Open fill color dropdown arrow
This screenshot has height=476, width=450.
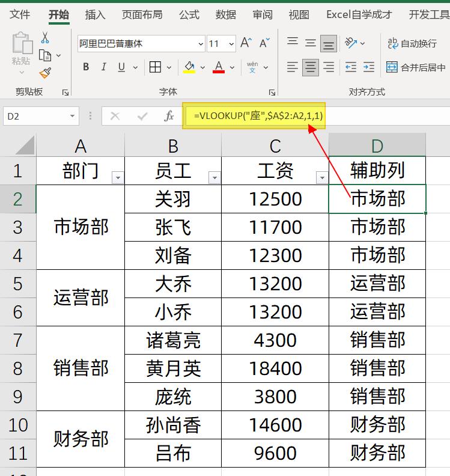[x=202, y=67]
